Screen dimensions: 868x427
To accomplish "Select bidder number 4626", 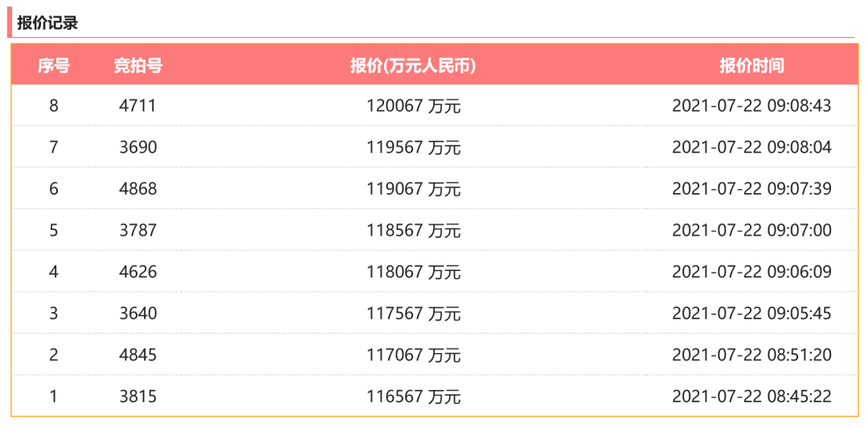I will (x=137, y=272).
